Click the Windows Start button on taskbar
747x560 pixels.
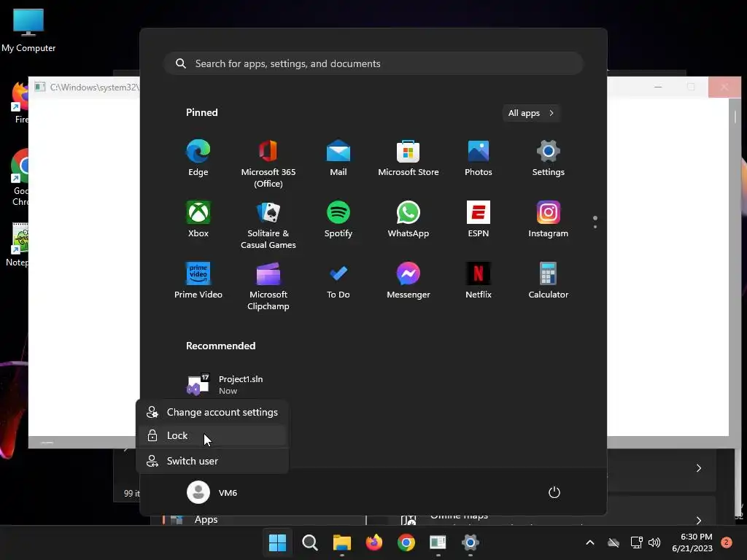point(278,542)
